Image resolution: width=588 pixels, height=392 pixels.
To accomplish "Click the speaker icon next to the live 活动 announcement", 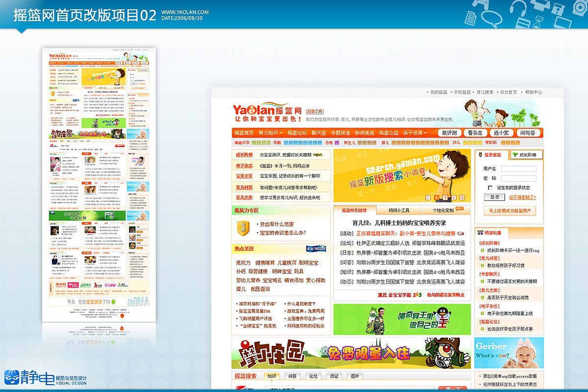I will pyautogui.click(x=461, y=233).
